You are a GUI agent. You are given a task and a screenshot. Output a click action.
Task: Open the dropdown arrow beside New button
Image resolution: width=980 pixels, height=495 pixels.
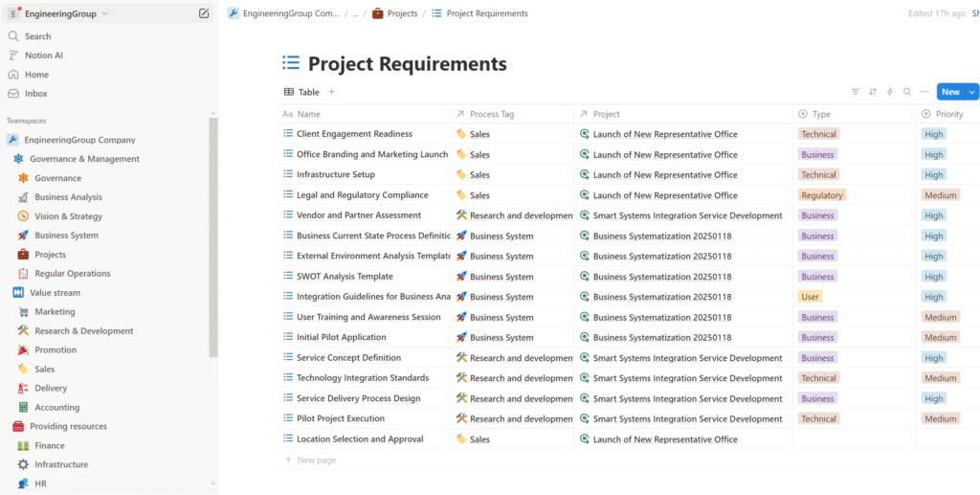[x=972, y=92]
